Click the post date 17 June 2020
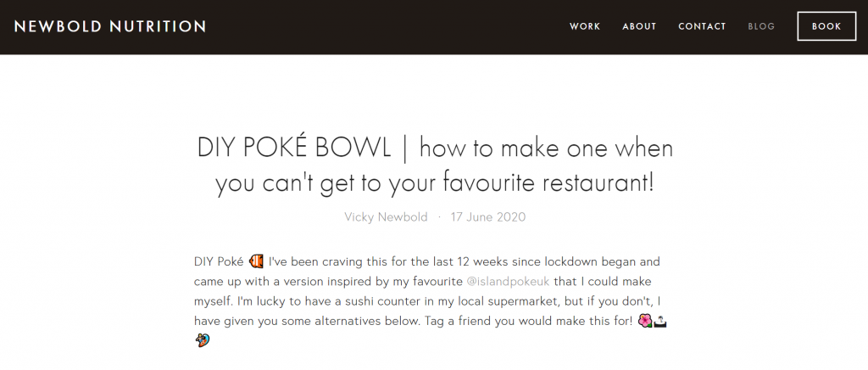868x370 pixels. coord(487,216)
